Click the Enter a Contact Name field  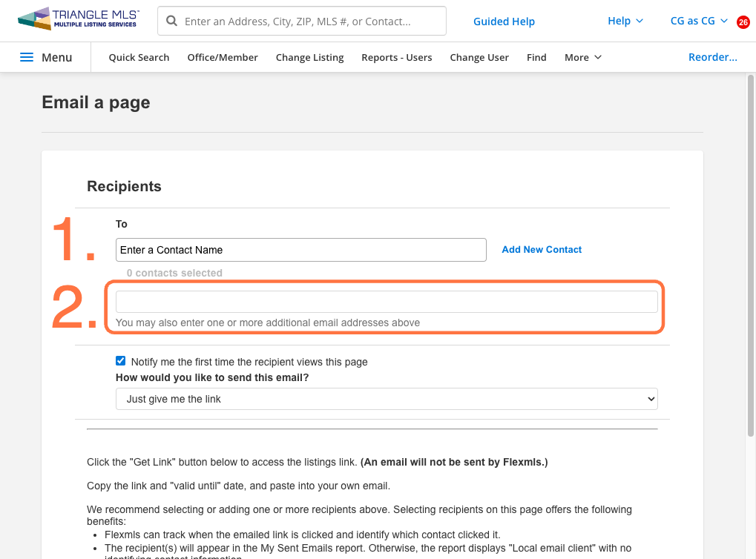tap(301, 250)
